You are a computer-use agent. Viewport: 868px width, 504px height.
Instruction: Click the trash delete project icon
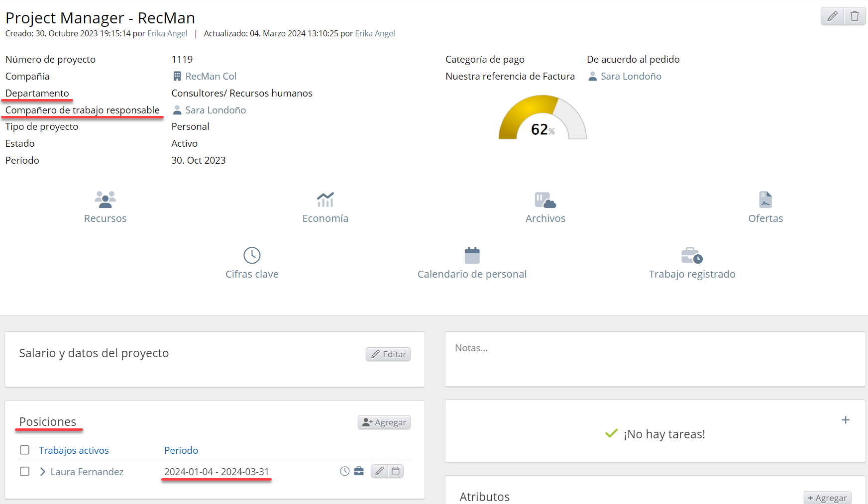(x=855, y=16)
